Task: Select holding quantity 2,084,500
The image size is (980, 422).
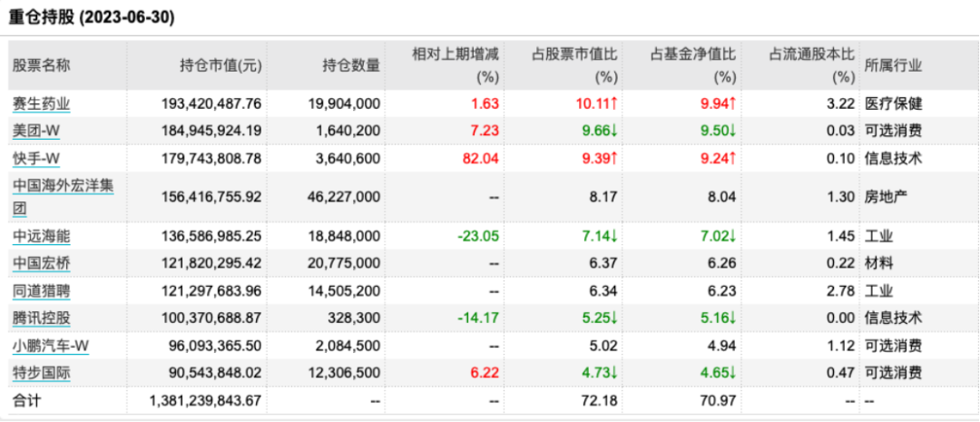Action: click(x=348, y=346)
